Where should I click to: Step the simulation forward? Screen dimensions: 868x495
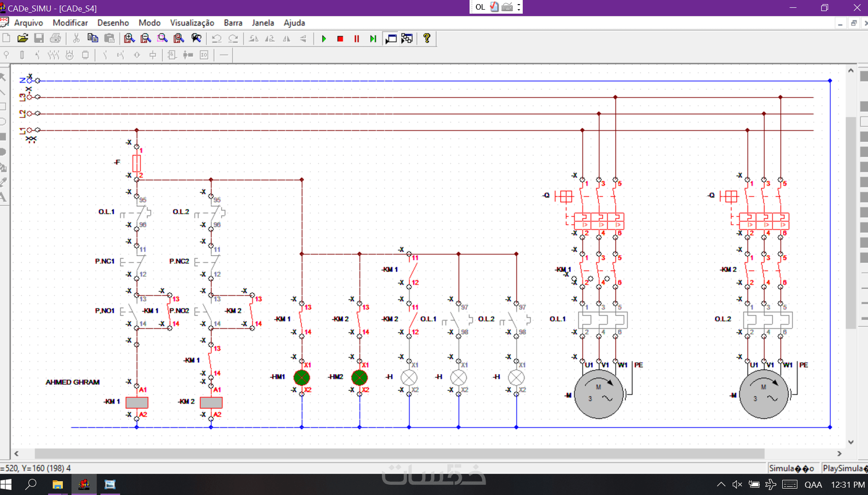point(373,39)
